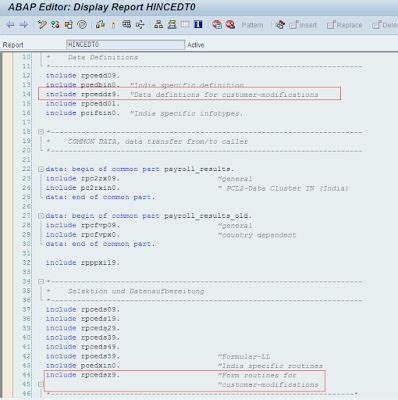
Task: Click the line 'include pcedbin0.'
Action: point(83,85)
